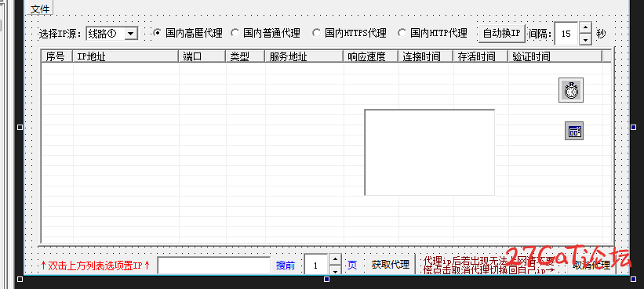Screen dimensions: 644x289
Task: Click the empty white box over the list
Action: point(430,153)
